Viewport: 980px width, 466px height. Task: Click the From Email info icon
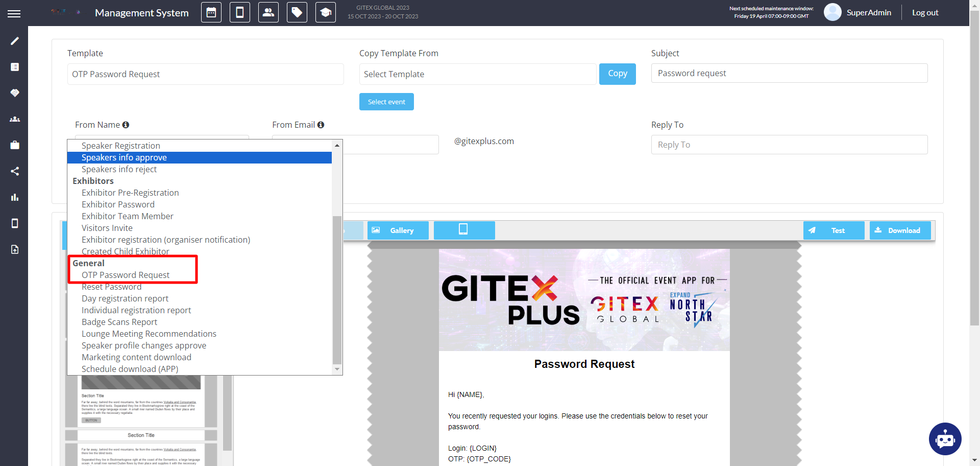pyautogui.click(x=321, y=125)
